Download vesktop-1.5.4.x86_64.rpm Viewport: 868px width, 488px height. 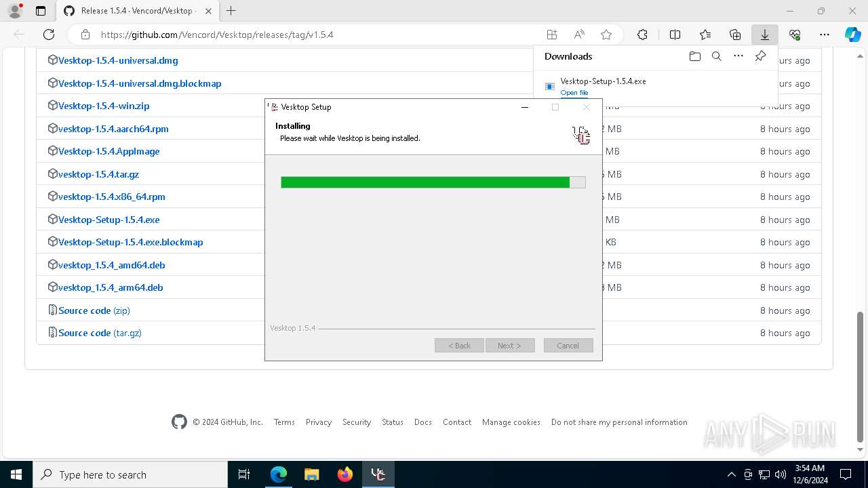point(112,197)
